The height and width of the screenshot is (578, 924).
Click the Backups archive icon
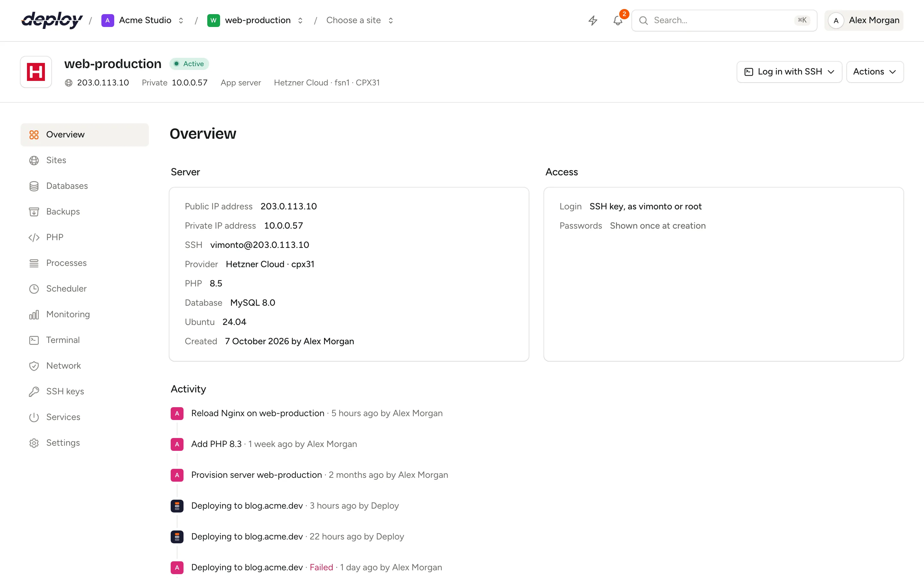point(34,212)
